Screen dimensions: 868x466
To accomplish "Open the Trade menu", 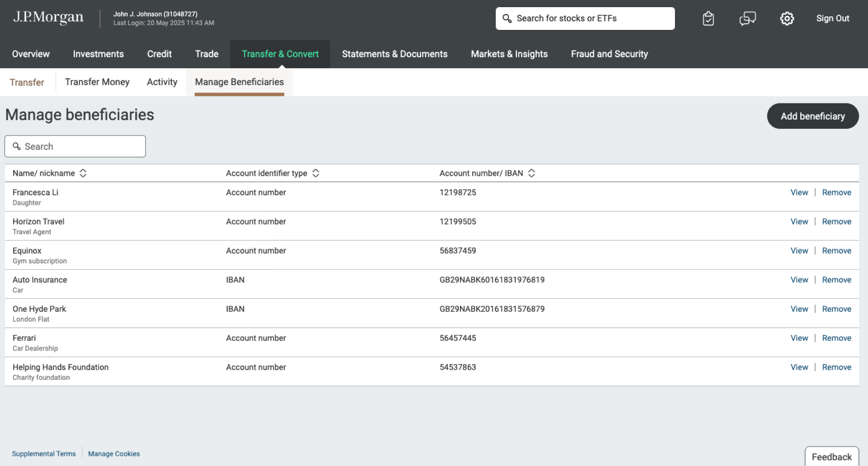I will click(207, 54).
